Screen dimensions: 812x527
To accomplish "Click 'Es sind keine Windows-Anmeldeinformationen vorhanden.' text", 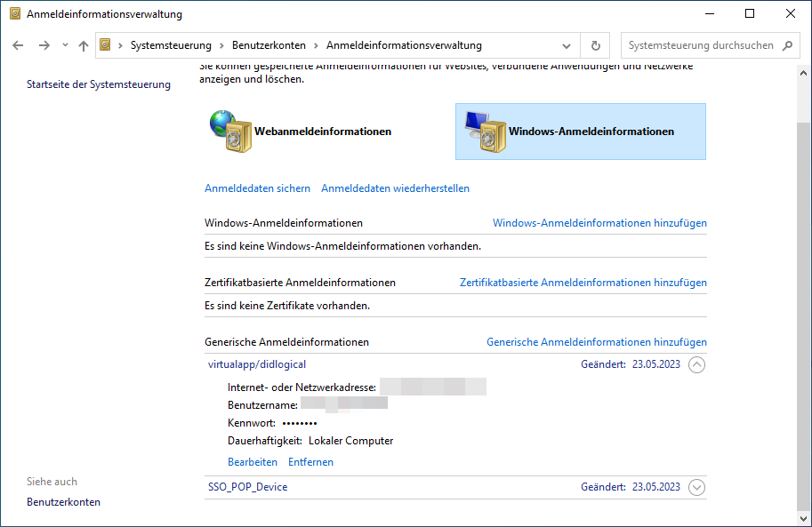I will point(342,246).
